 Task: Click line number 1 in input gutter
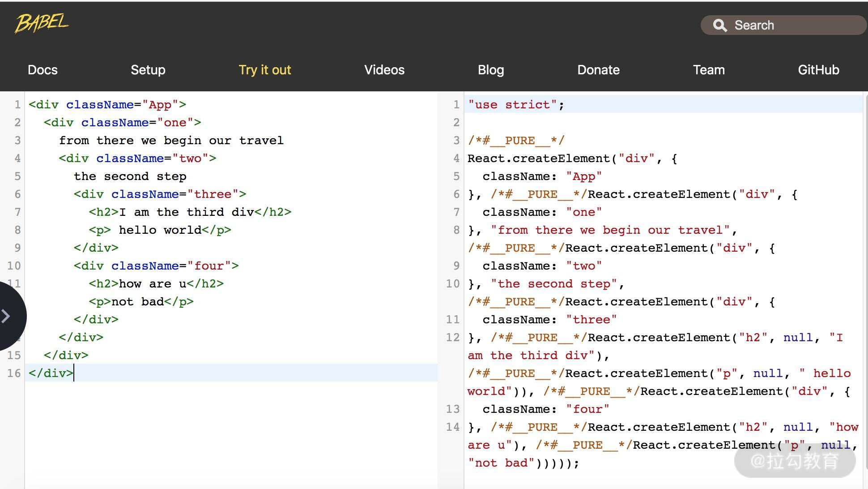click(17, 105)
